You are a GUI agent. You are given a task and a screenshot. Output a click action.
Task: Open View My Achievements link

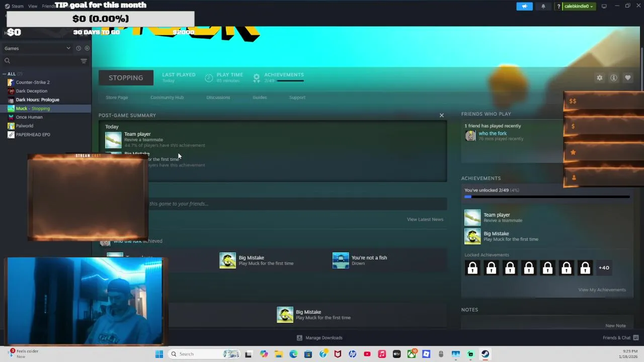[x=602, y=290]
